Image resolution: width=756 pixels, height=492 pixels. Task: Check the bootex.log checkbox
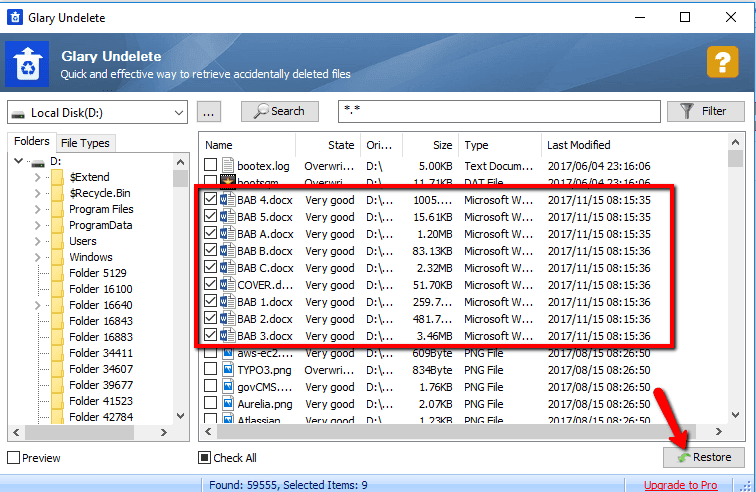[210, 165]
